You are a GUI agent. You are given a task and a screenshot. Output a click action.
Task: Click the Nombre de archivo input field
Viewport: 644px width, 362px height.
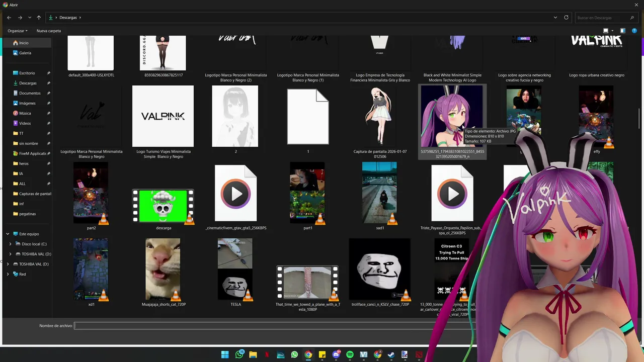coord(274,326)
